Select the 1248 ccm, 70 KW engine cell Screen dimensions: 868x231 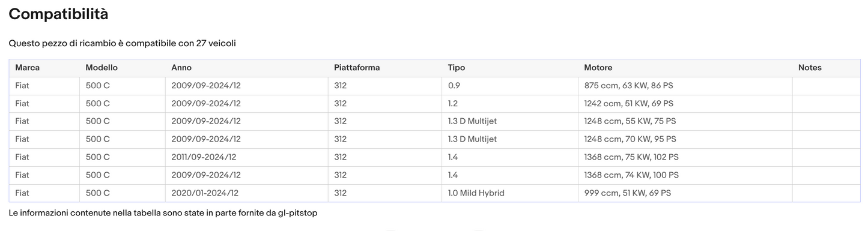click(x=685, y=139)
